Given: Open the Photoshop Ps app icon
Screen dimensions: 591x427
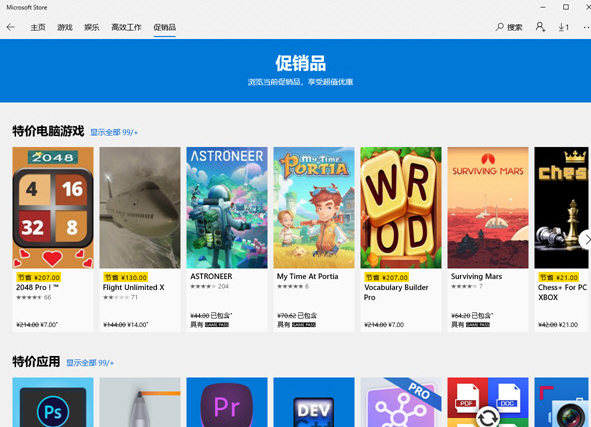Looking at the screenshot, I should tap(53, 402).
